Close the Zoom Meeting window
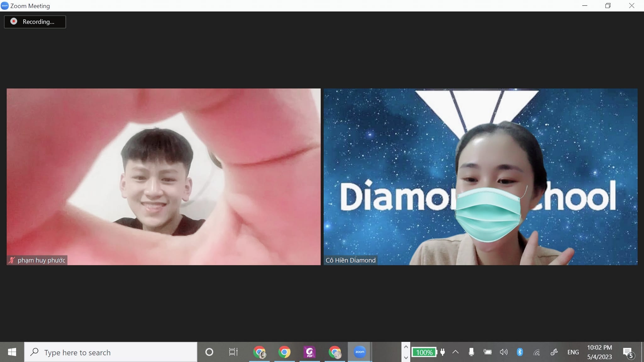Viewport: 644px width, 362px height. click(x=631, y=6)
